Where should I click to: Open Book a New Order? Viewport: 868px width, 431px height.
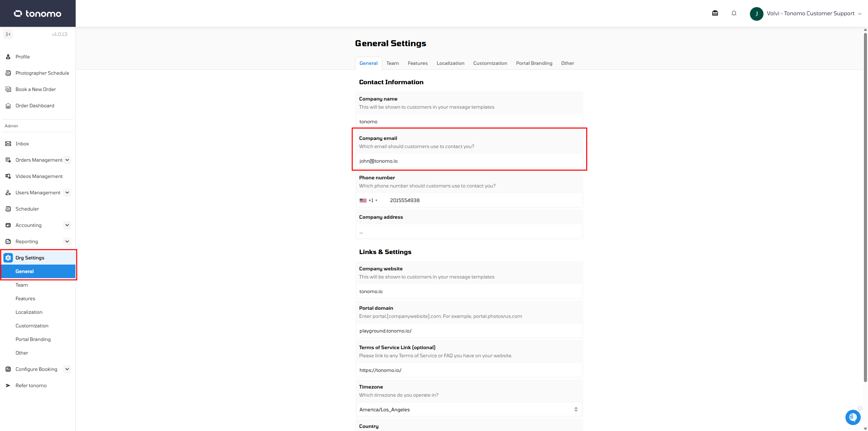point(36,89)
